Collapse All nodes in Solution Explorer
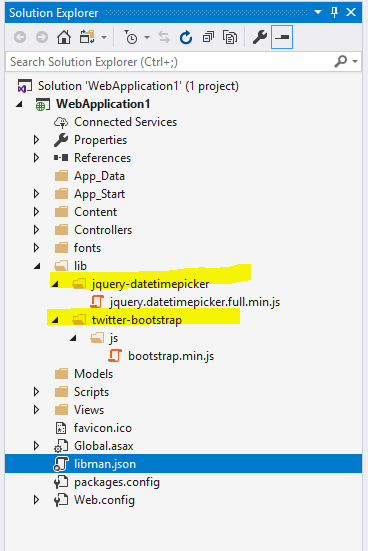The width and height of the screenshot is (368, 551). [208, 37]
